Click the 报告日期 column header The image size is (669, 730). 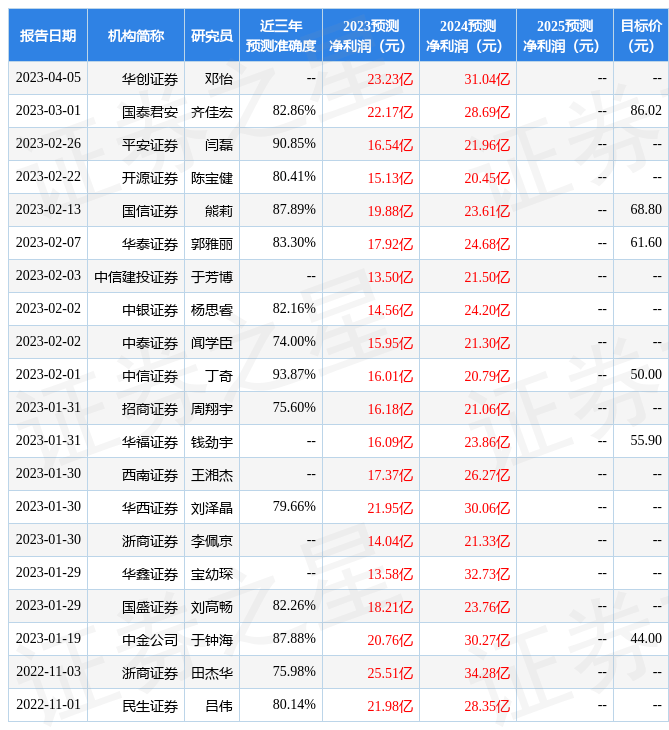click(x=48, y=35)
